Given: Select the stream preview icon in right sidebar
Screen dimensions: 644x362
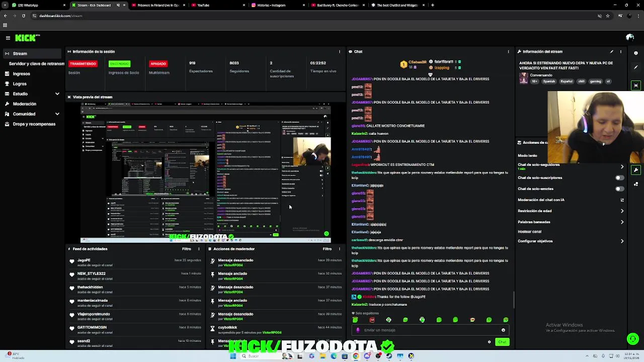Looking at the screenshot, I should [x=636, y=85].
